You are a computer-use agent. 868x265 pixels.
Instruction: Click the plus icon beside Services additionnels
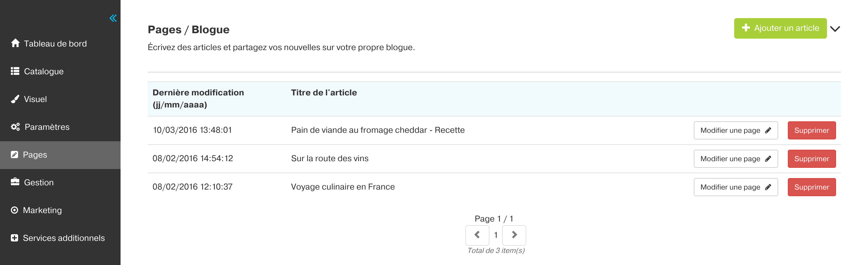[14, 238]
